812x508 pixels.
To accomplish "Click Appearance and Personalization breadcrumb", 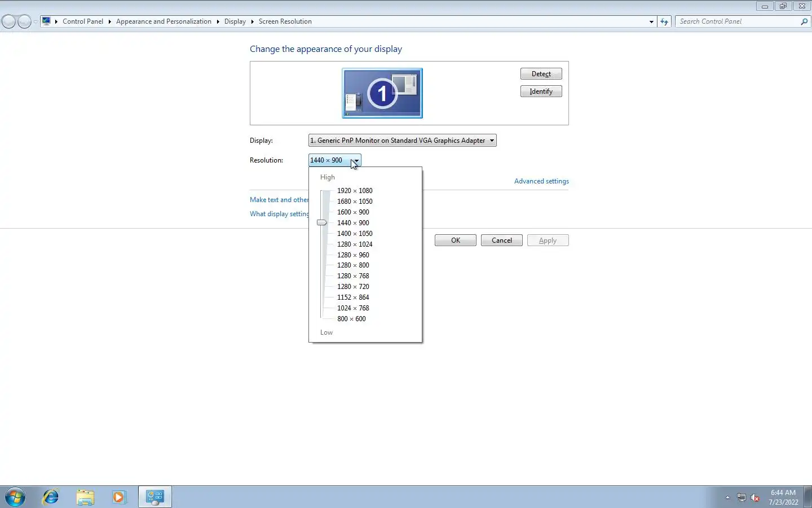I will pos(164,21).
